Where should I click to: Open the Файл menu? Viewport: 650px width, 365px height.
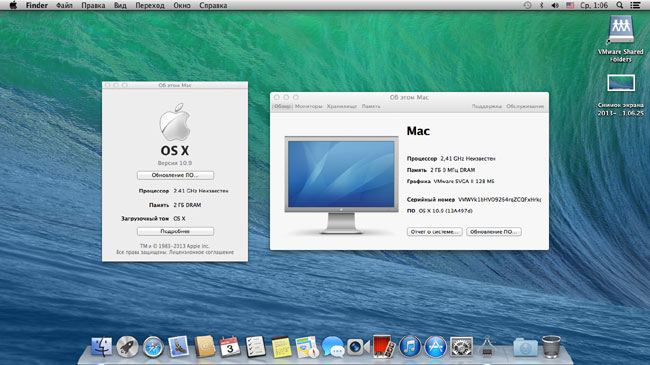(x=64, y=5)
